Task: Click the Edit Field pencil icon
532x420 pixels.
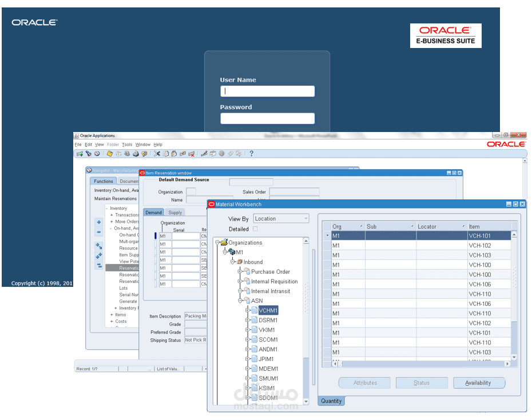Action: coord(204,154)
